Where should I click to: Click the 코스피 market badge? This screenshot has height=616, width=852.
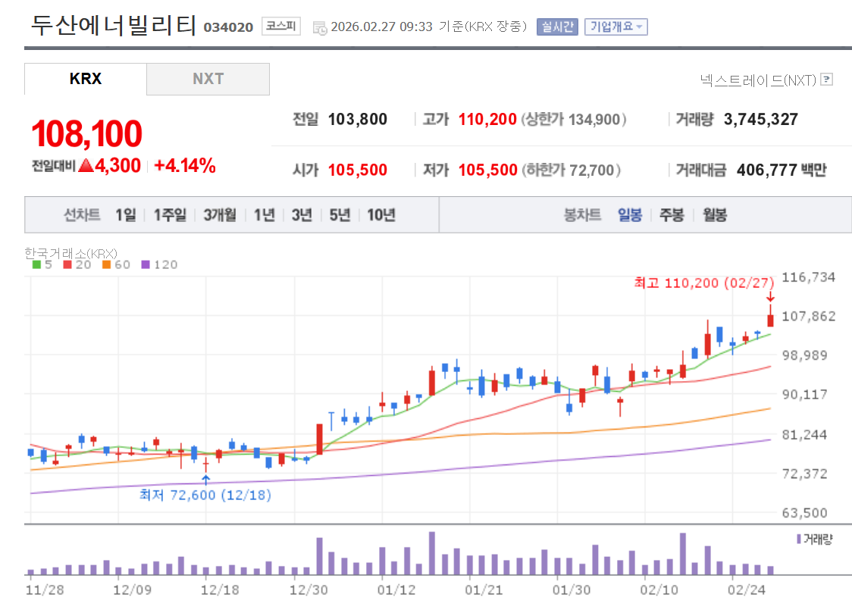[x=280, y=25]
